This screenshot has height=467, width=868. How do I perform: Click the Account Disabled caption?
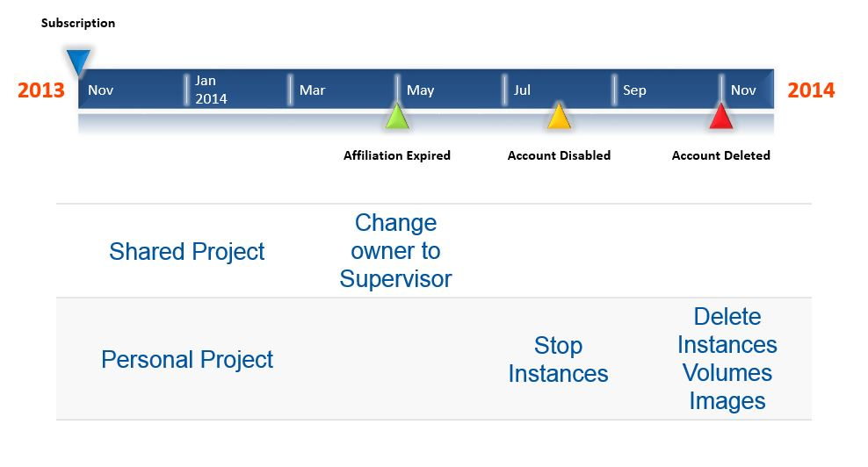point(559,155)
